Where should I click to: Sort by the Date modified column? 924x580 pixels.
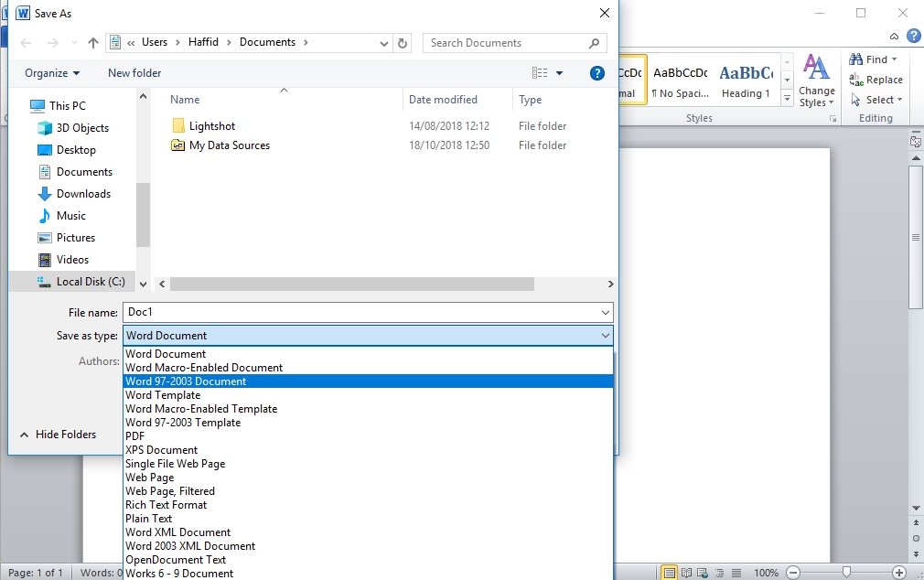click(443, 100)
